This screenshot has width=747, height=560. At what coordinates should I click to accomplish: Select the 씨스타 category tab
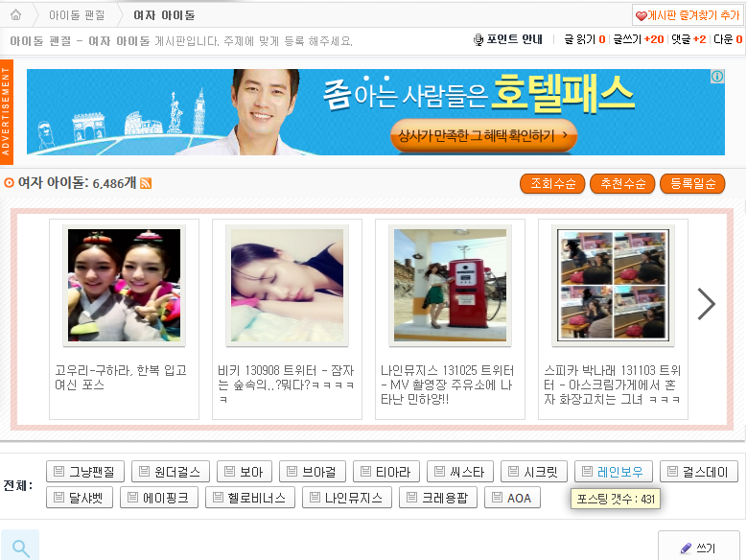pos(460,472)
